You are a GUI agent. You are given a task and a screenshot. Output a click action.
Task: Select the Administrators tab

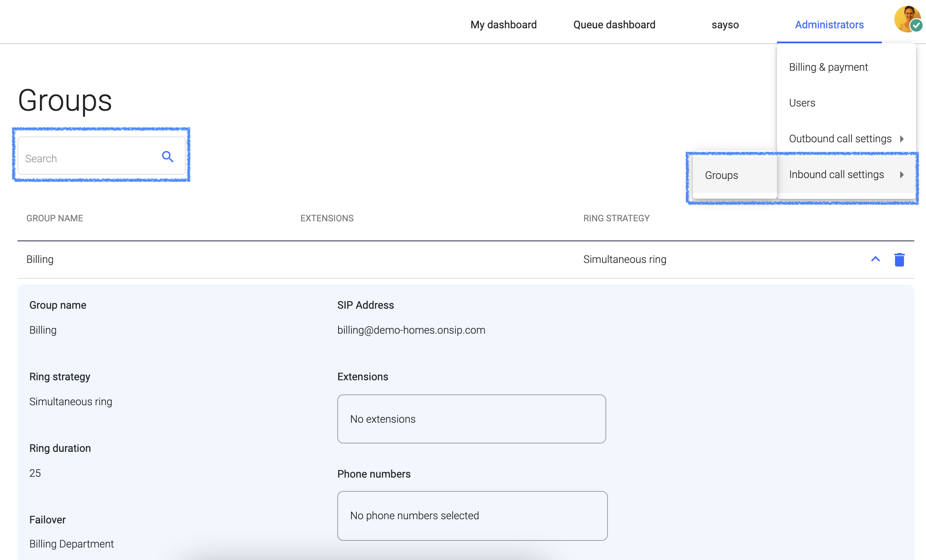tap(829, 24)
